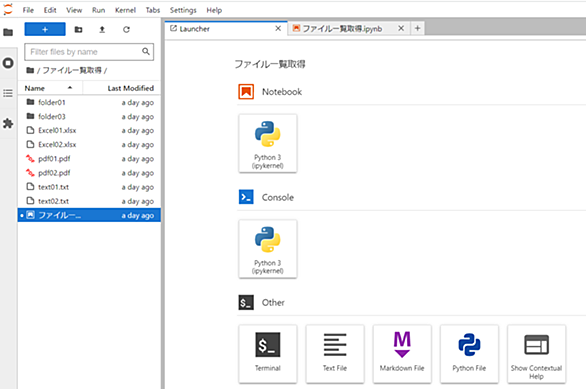Launch Python 3 console card

point(268,249)
